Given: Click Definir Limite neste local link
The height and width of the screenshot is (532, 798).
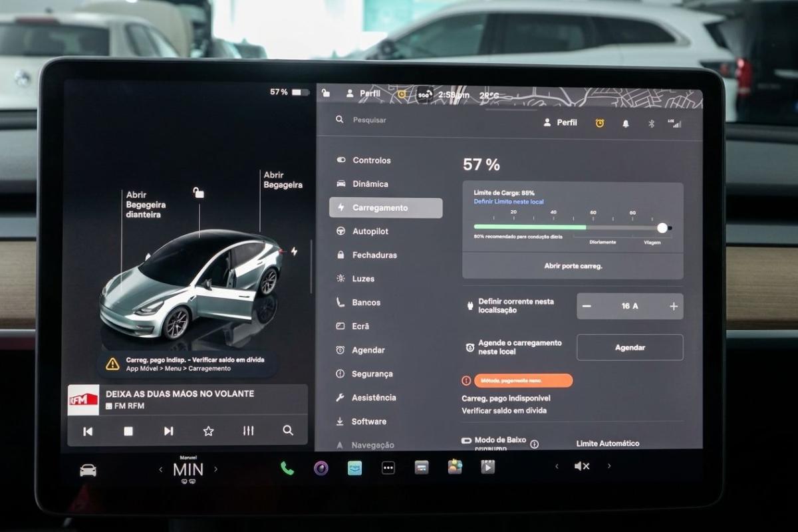Looking at the screenshot, I should click(x=508, y=201).
